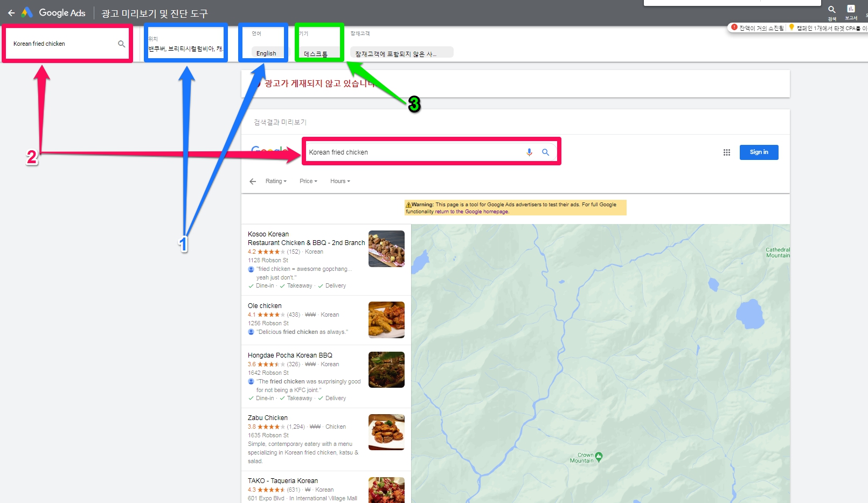Open the low balance alert notification
The width and height of the screenshot is (868, 503).
(758, 28)
